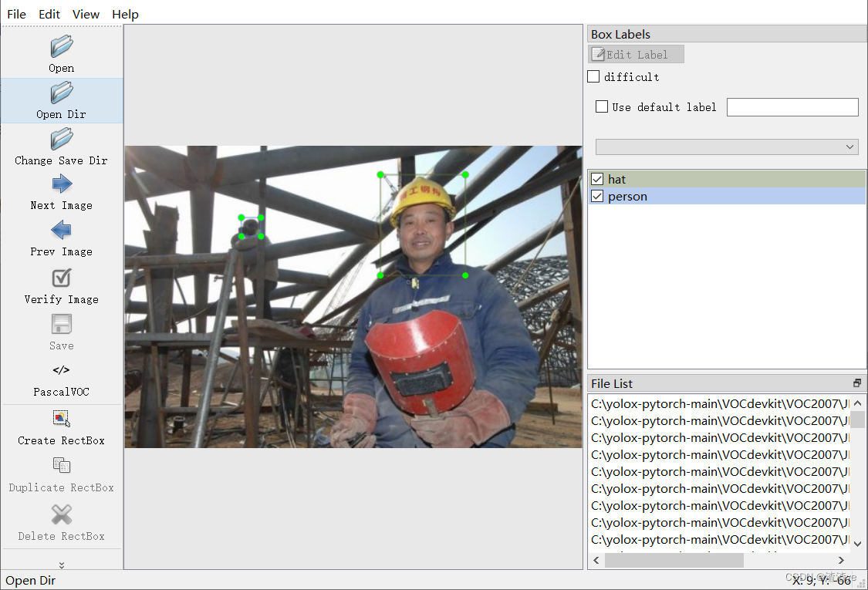The width and height of the screenshot is (868, 590).
Task: Go to Next Image with the arrow
Action: 62,184
